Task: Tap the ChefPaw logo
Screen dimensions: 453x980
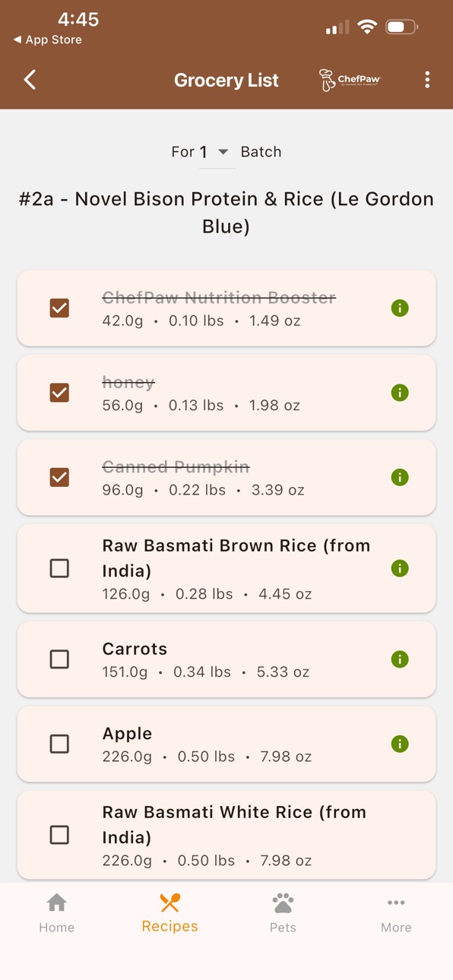Action: point(350,80)
